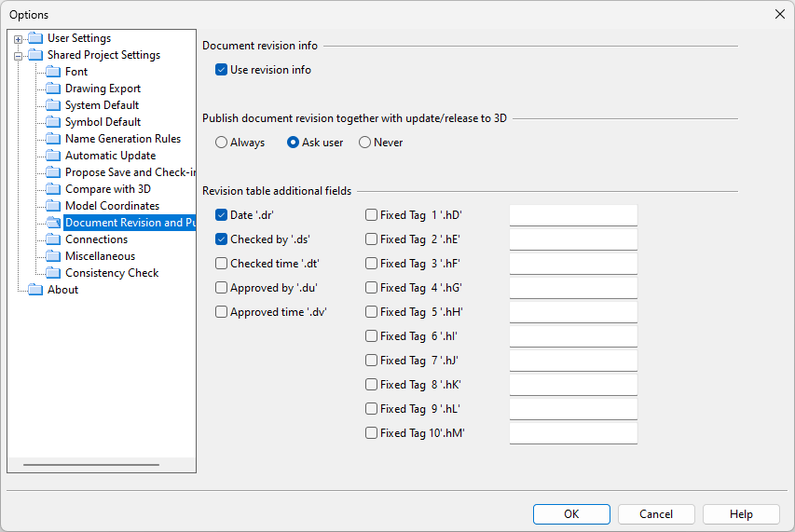Click the Miscellaneous folder icon
This screenshot has height=532, width=795.
tap(53, 256)
